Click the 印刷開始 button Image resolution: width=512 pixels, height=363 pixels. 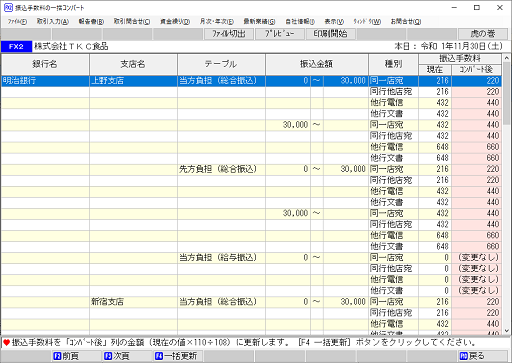point(330,34)
